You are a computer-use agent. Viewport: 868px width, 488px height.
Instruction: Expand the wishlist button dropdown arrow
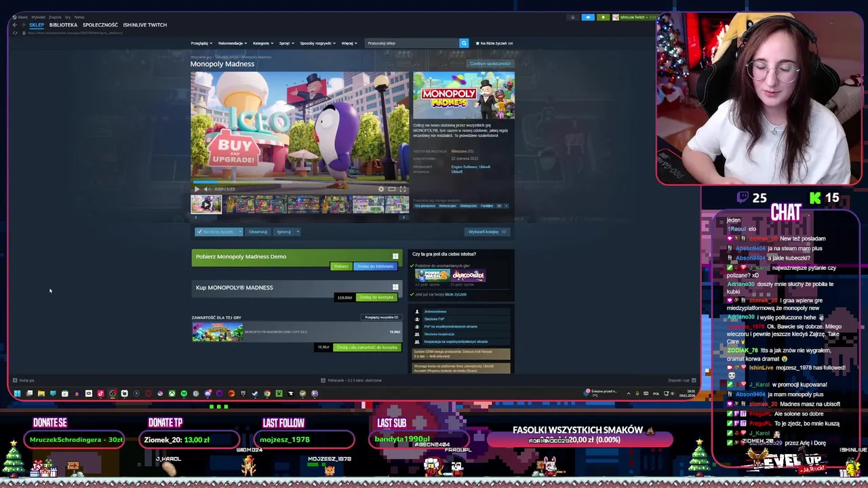(239, 232)
